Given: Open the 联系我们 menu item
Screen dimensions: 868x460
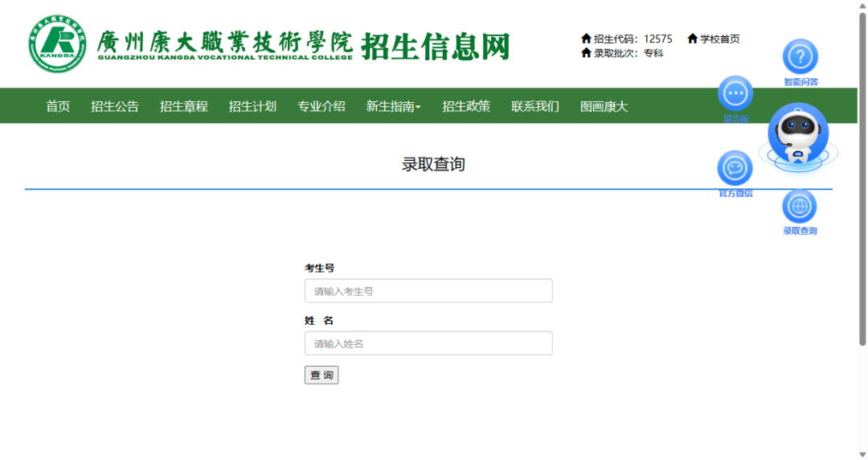Looking at the screenshot, I should (x=535, y=106).
